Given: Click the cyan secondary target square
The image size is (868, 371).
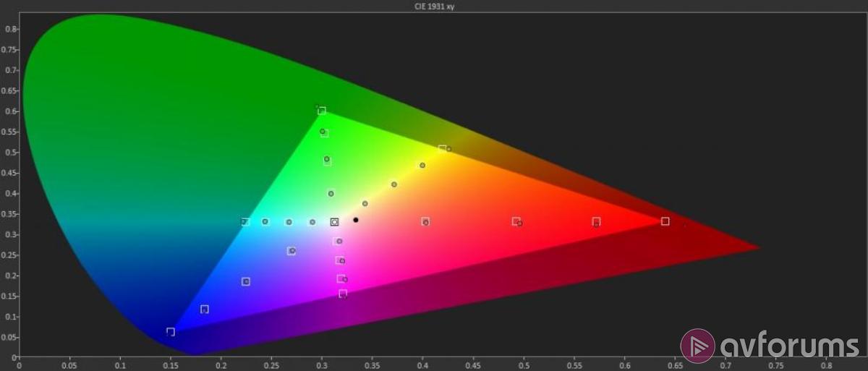Looking at the screenshot, I should pyautogui.click(x=245, y=222).
